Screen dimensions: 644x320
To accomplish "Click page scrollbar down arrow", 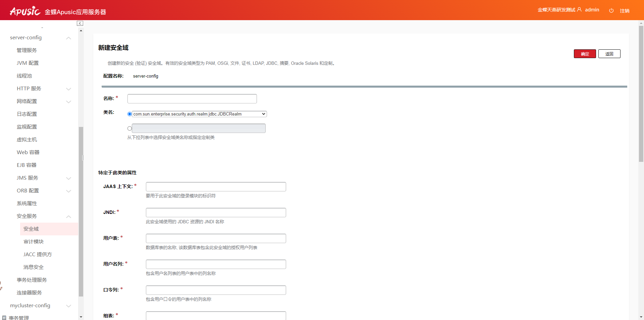I will pos(641,317).
